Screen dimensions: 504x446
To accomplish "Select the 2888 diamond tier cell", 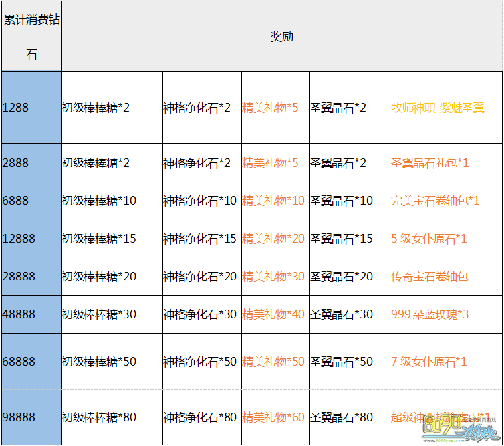I will (31, 162).
